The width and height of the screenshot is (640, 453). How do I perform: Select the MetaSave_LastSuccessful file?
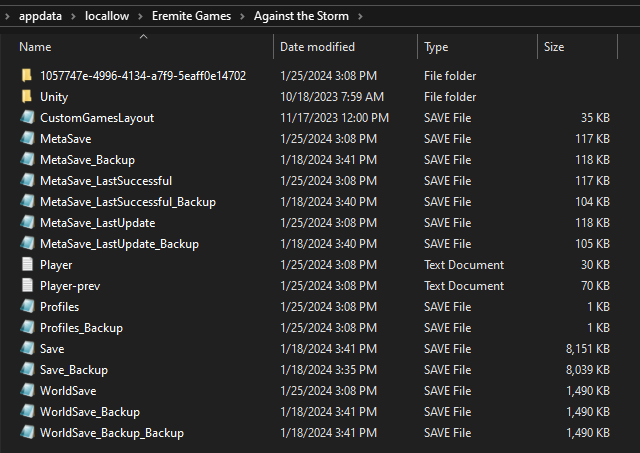pyautogui.click(x=106, y=181)
